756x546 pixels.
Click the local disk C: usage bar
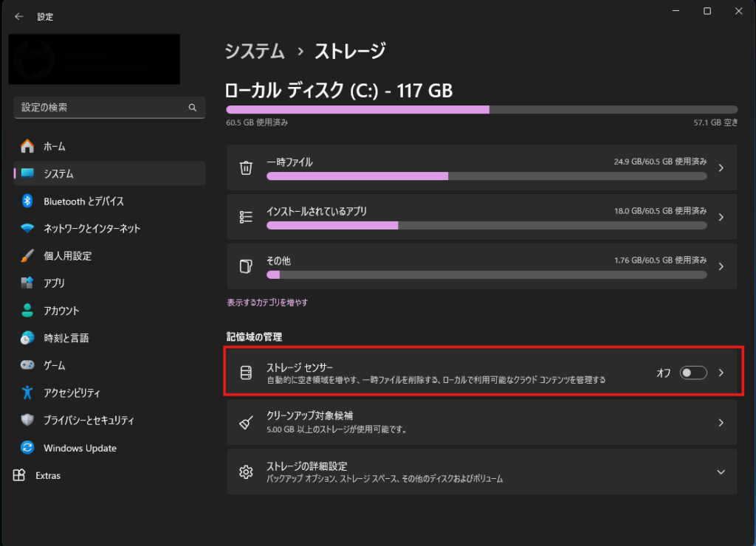pos(481,109)
